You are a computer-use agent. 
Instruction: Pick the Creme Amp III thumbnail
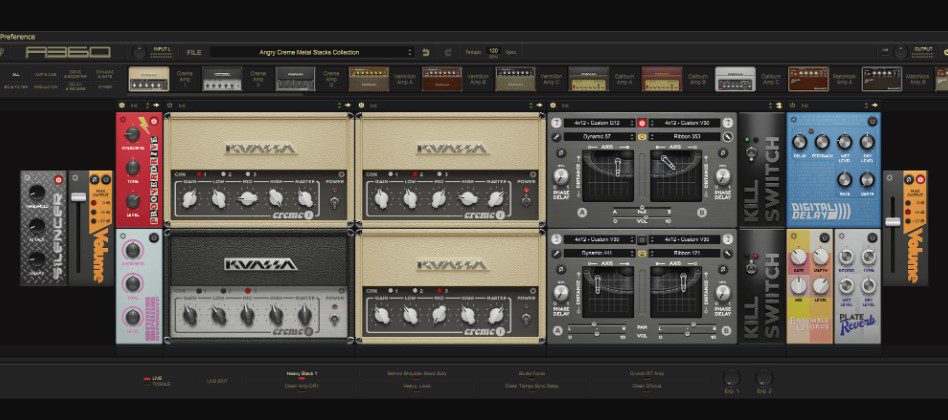[x=296, y=79]
